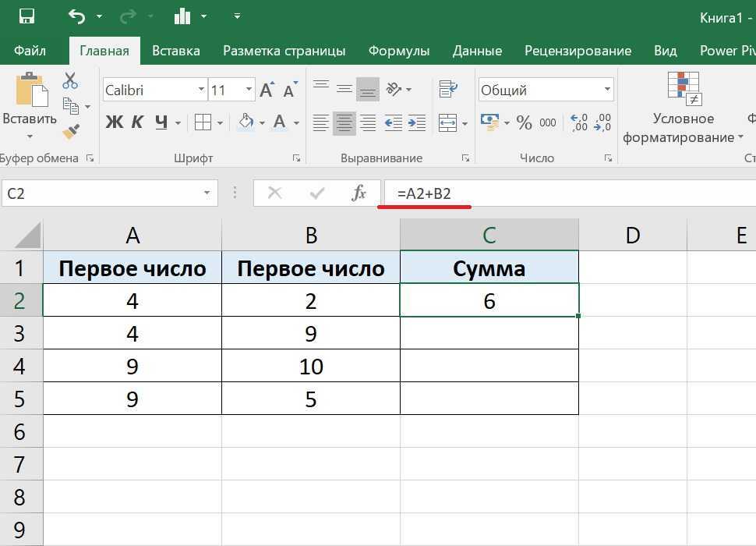The image size is (756, 546).
Task: Align text to the middle vertically
Action: pyautogui.click(x=344, y=89)
